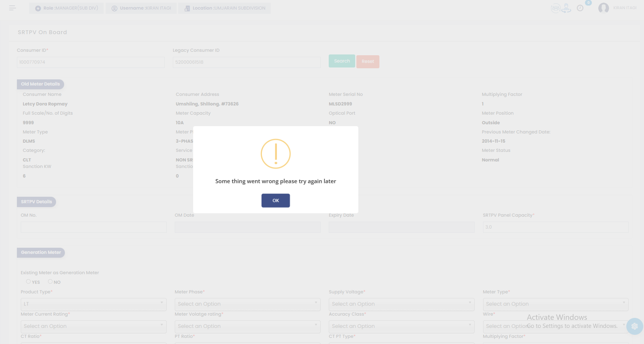Click the OM No. input field
This screenshot has width=644, height=344.
point(94,227)
